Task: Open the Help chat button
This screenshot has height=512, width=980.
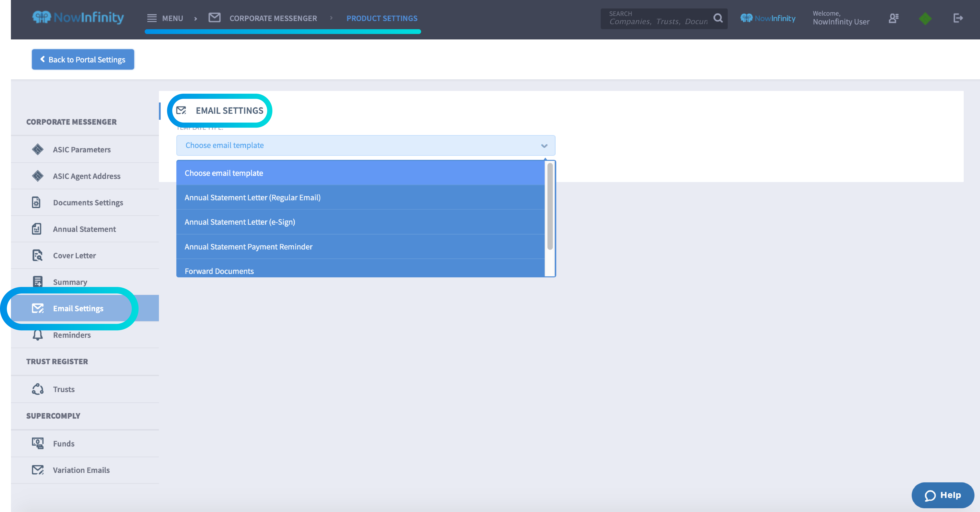Action: (943, 495)
